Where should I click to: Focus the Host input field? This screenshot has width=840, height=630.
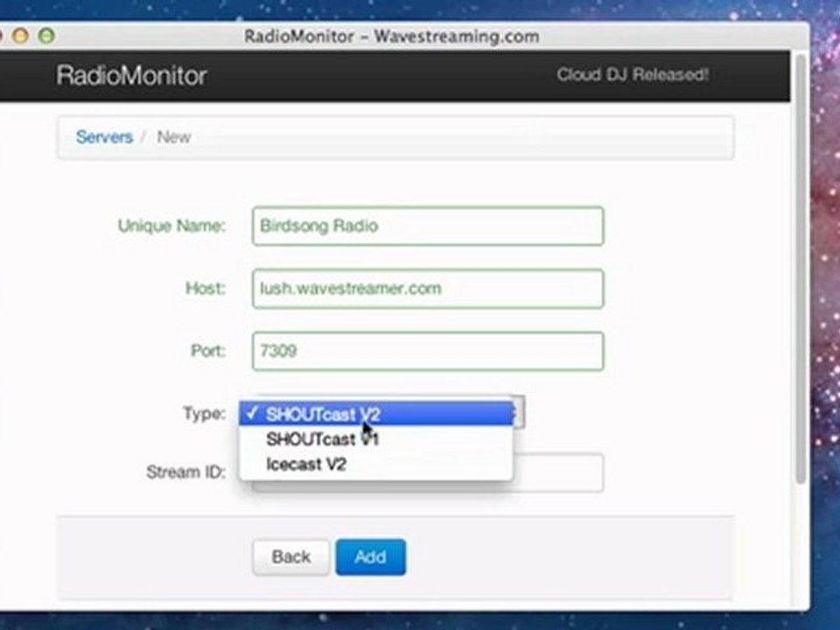[x=428, y=289]
